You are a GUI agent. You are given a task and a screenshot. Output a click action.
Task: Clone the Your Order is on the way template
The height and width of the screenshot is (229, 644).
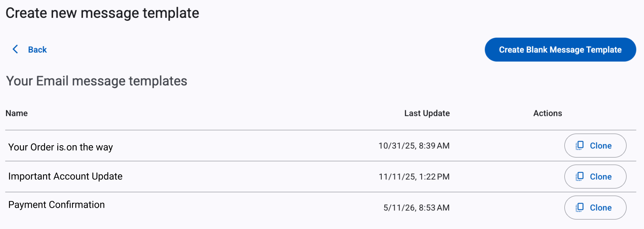(595, 146)
